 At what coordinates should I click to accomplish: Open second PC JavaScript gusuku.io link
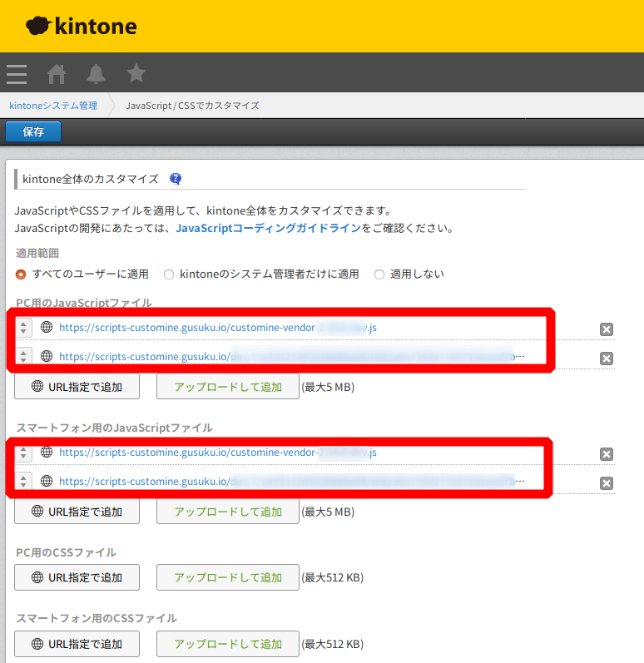point(292,356)
